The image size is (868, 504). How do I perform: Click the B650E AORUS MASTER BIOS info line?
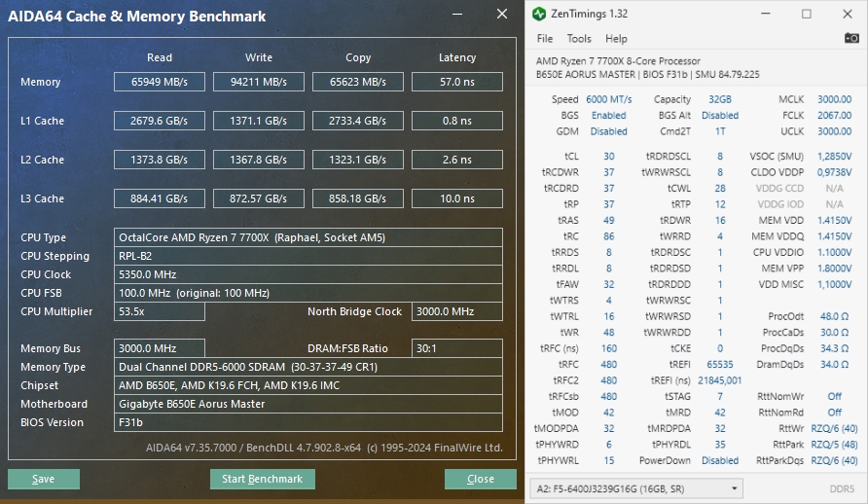[x=648, y=74]
